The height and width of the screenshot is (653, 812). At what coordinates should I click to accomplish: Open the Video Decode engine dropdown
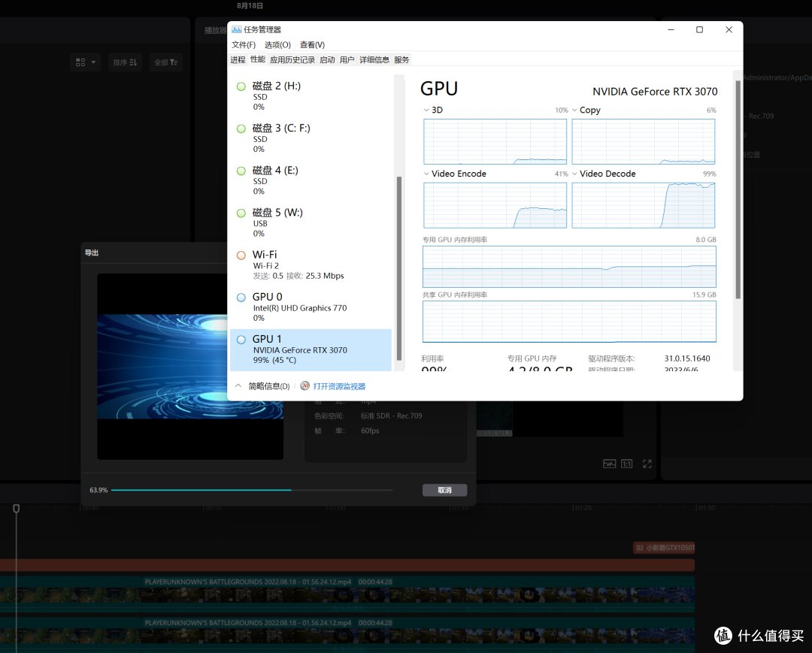pos(574,174)
